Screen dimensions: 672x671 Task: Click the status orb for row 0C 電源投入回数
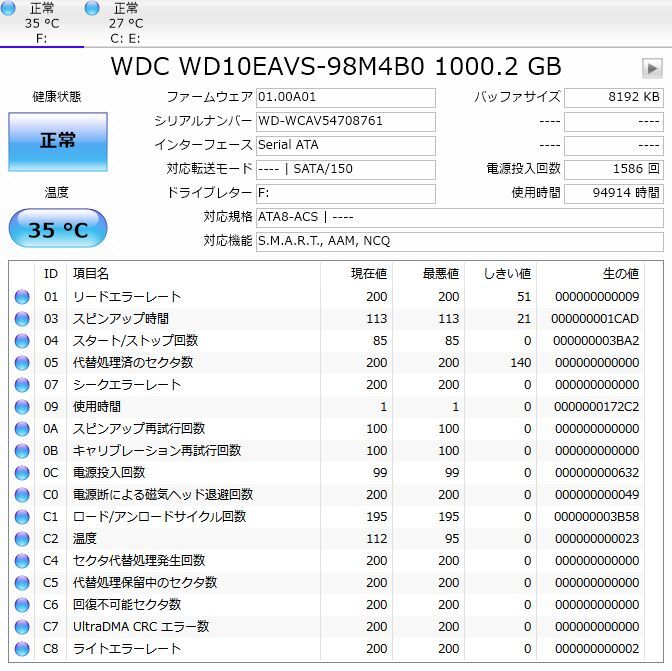point(22,473)
